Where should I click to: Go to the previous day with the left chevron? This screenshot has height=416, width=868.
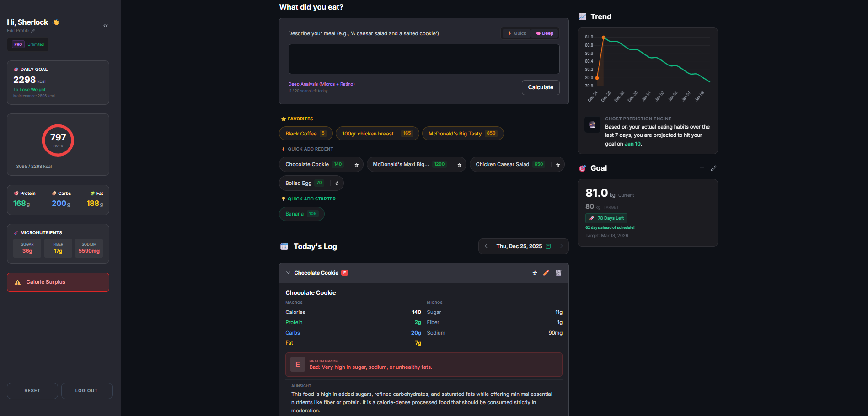486,246
